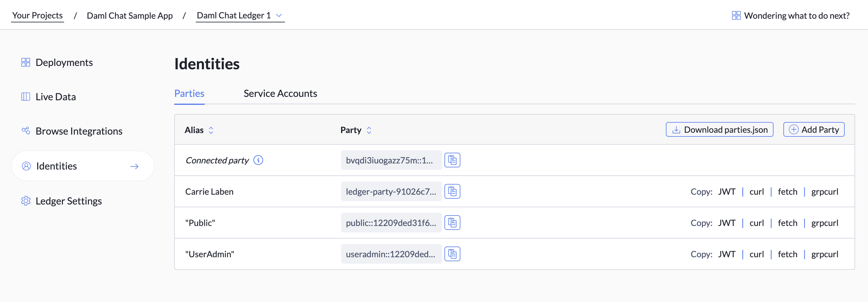The image size is (868, 302).
Task: Open Your Projects breadcrumb link
Action: (37, 15)
